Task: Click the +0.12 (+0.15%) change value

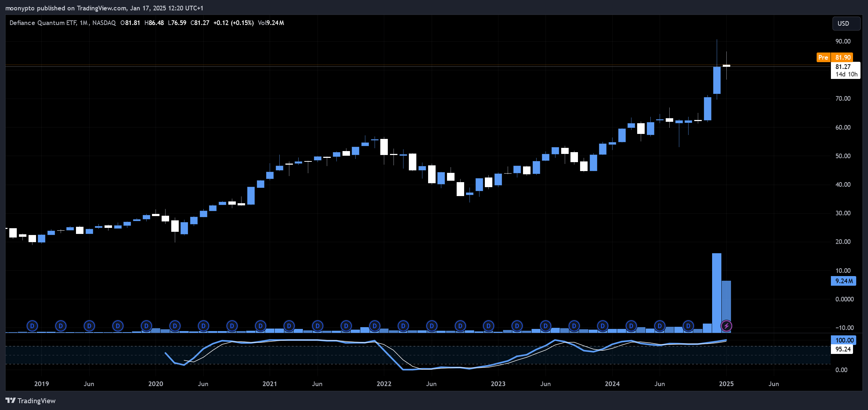Action: [x=234, y=23]
